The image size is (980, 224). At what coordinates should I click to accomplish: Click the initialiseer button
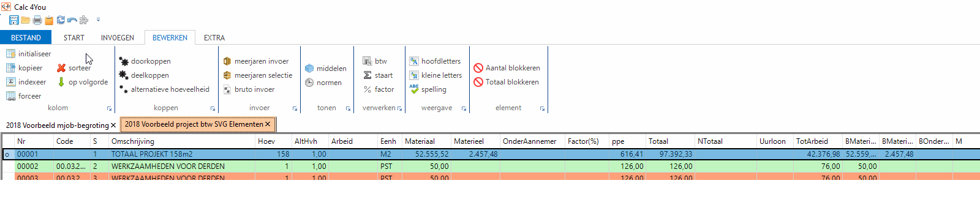point(28,54)
